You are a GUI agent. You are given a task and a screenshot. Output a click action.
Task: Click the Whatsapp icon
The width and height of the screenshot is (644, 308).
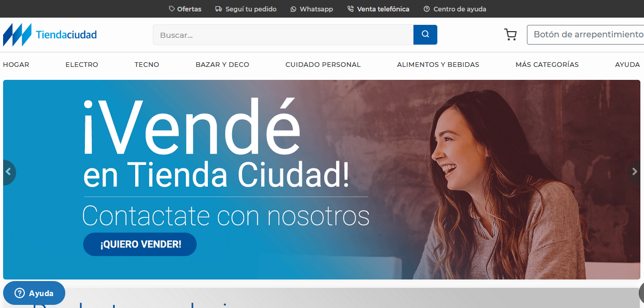click(x=294, y=9)
